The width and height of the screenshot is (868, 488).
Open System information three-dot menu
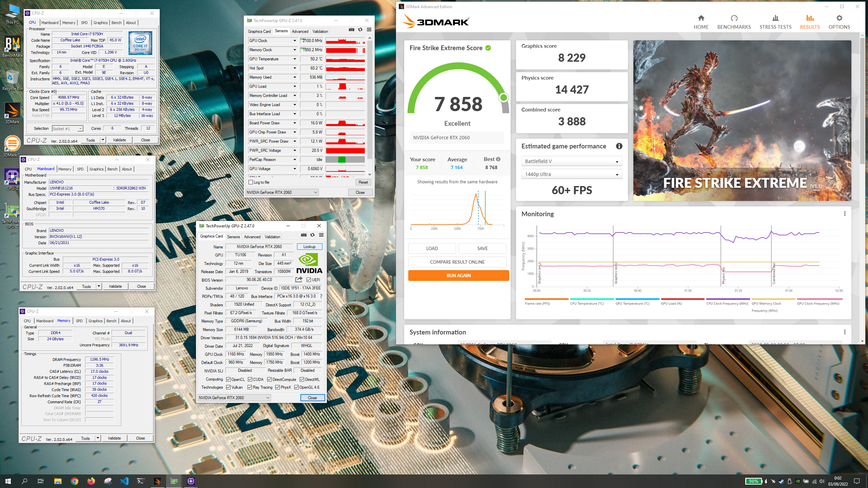(x=845, y=332)
